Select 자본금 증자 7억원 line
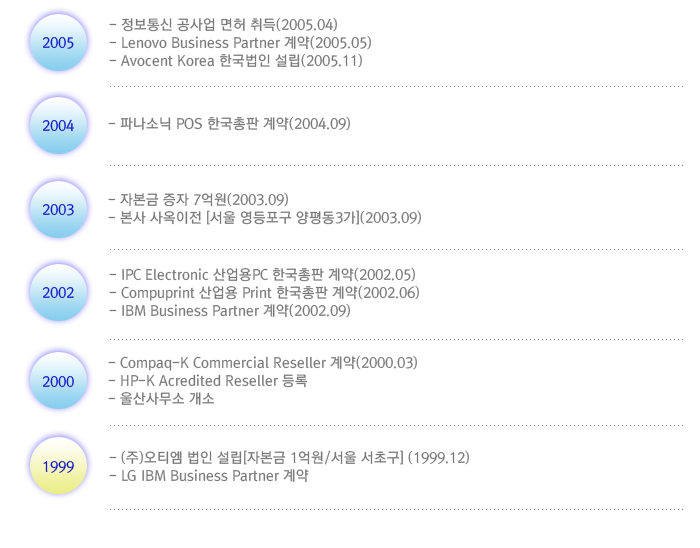Screen dimensions: 700x548 [x=199, y=199]
